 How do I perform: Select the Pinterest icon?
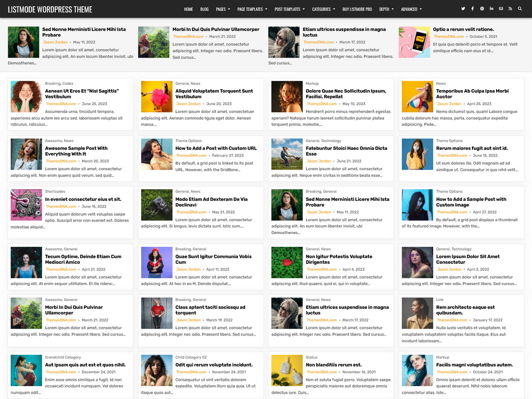(482, 8)
